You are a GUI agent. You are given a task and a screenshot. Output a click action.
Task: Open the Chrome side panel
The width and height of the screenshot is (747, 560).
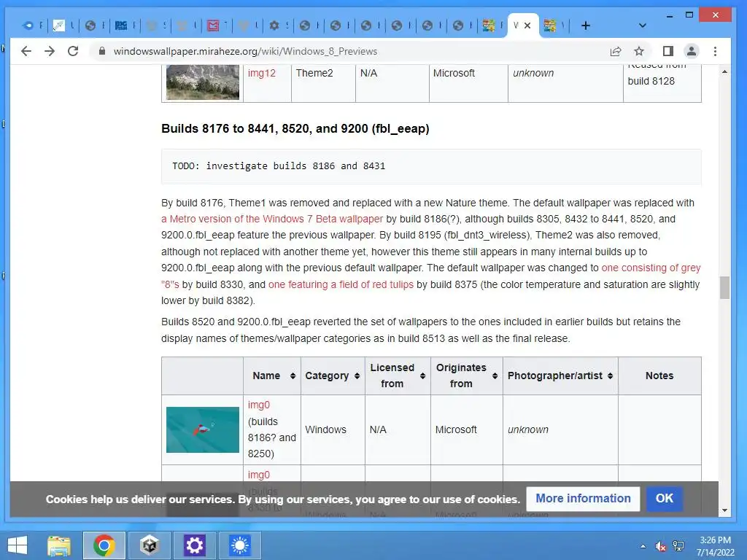(668, 51)
